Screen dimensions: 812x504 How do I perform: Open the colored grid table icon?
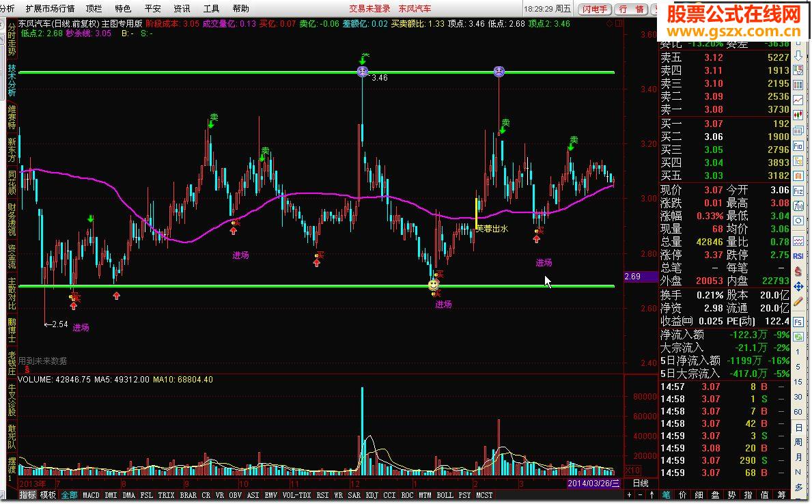(x=798, y=85)
